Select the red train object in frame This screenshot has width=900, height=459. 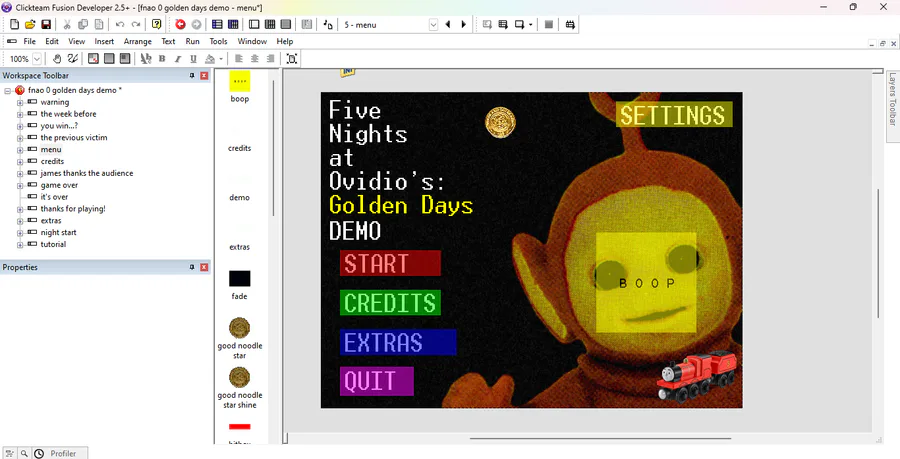(697, 376)
